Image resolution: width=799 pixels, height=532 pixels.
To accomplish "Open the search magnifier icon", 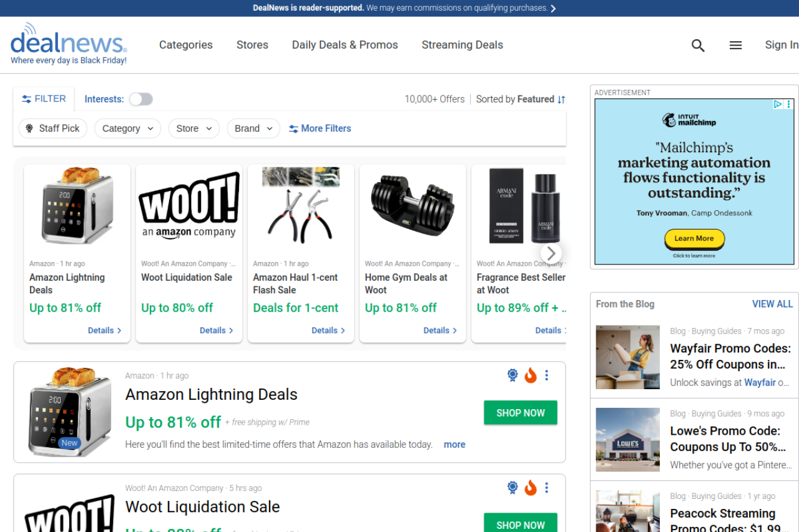I will pyautogui.click(x=698, y=46).
